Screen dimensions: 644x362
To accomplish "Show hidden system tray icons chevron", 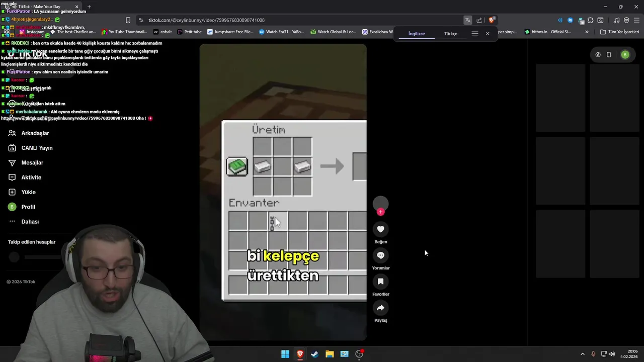I will [583, 354].
